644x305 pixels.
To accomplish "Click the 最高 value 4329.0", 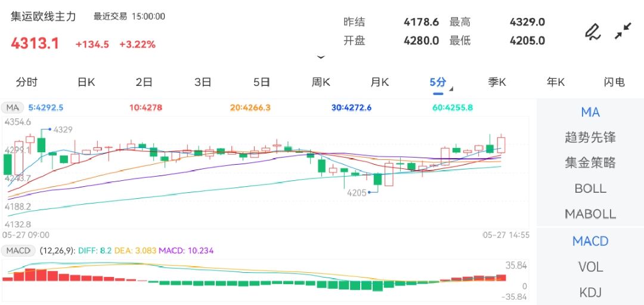I will [527, 21].
